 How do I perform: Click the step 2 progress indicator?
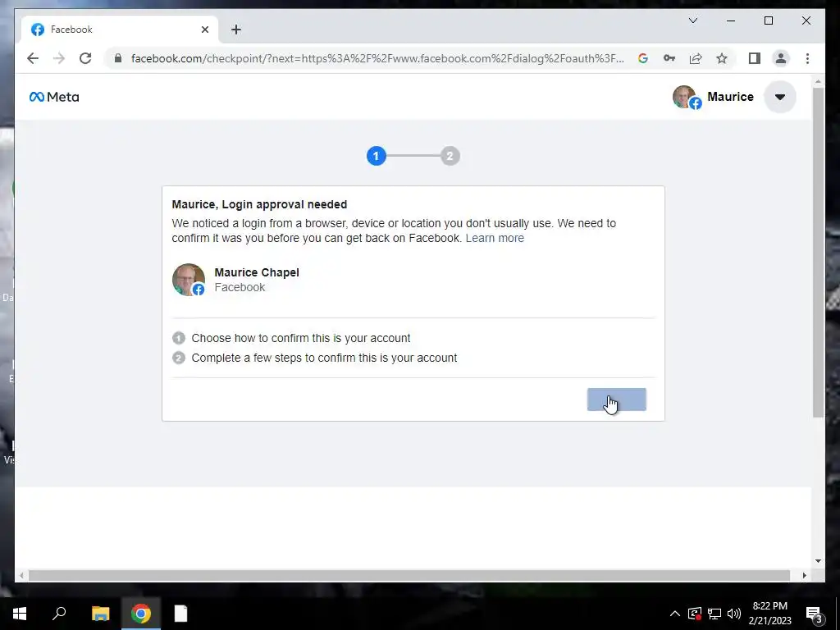[450, 156]
